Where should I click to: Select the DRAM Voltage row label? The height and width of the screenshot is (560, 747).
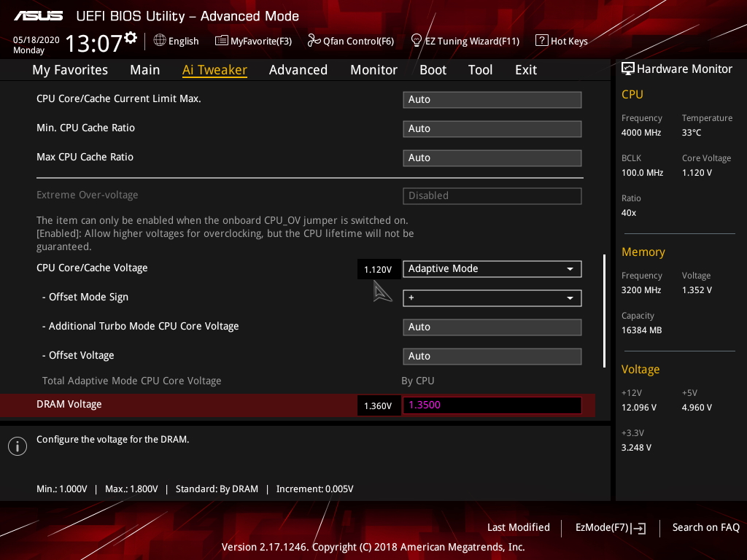69,404
